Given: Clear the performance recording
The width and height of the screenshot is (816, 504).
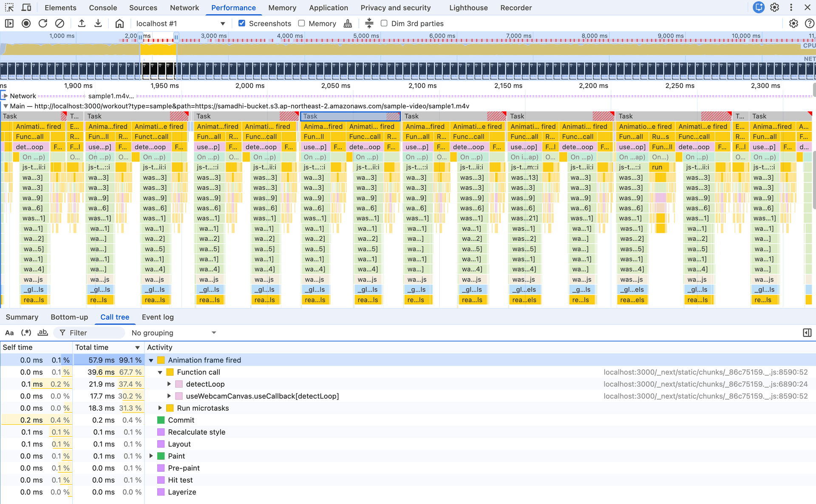Looking at the screenshot, I should tap(59, 23).
